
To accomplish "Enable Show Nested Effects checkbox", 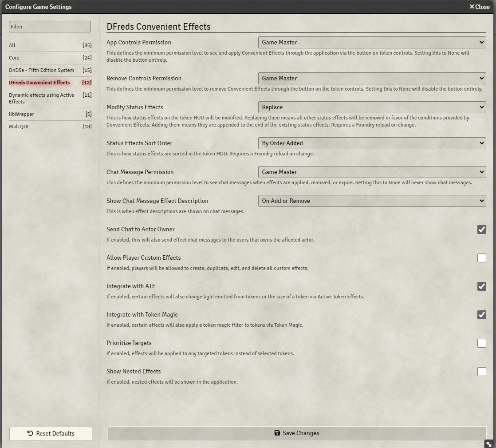I will [x=481, y=372].
